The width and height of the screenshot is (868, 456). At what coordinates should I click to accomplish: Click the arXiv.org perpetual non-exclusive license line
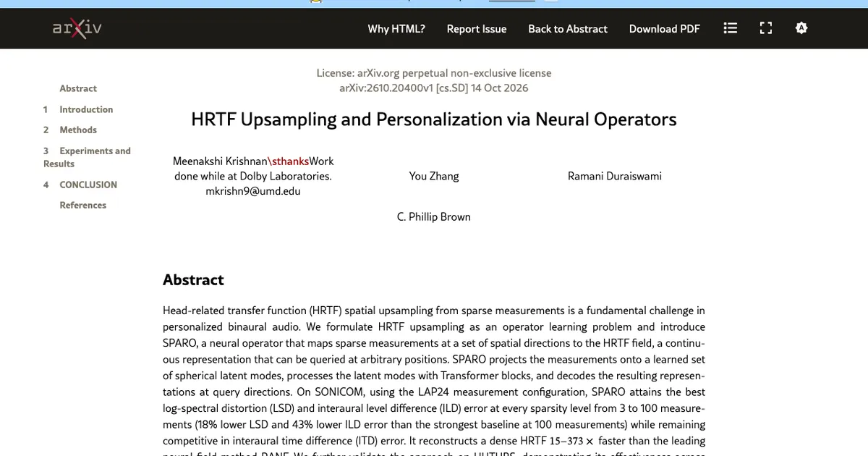[434, 73]
